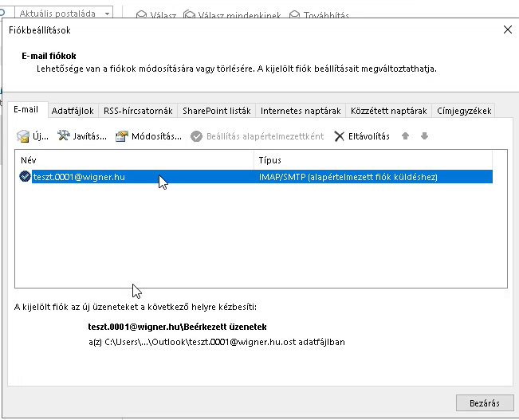Click the Javítás repair tools icon
Viewport: 519px width, 420px height.
point(64,135)
